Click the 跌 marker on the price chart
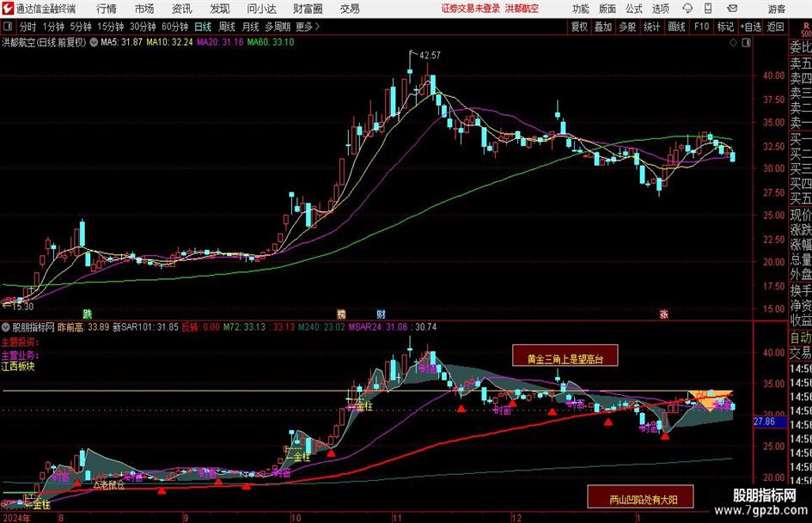This screenshot has height=523, width=812. click(x=88, y=313)
